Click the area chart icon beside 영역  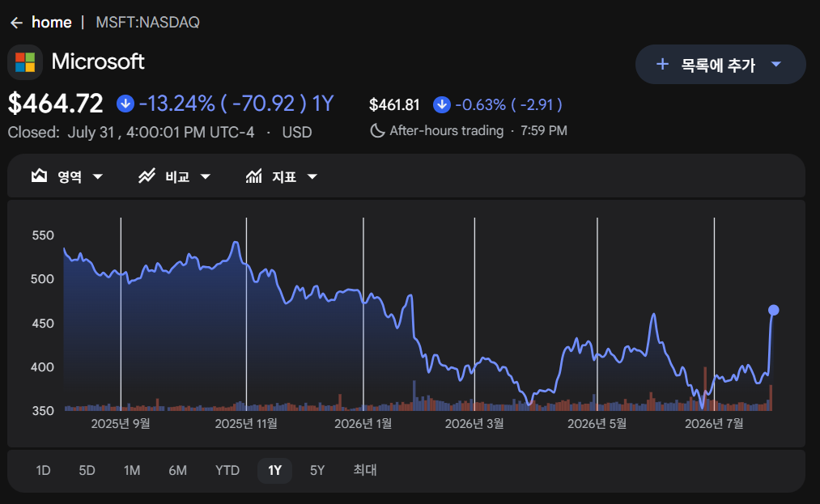tap(39, 176)
